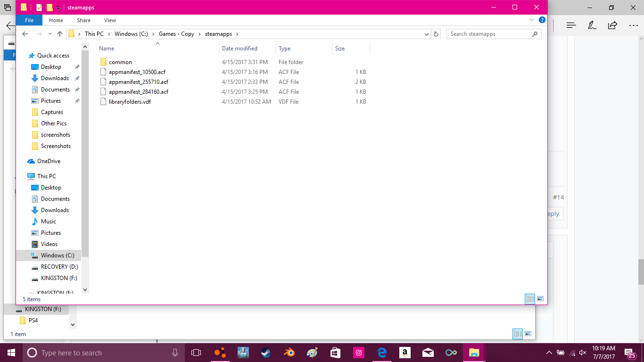Click the Search steamapps field
644x362 pixels.
tap(494, 34)
